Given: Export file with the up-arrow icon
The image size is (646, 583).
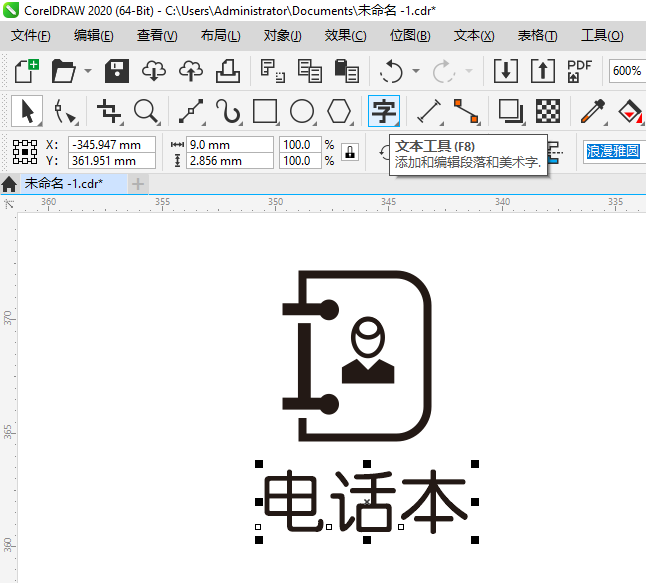Looking at the screenshot, I should point(543,71).
